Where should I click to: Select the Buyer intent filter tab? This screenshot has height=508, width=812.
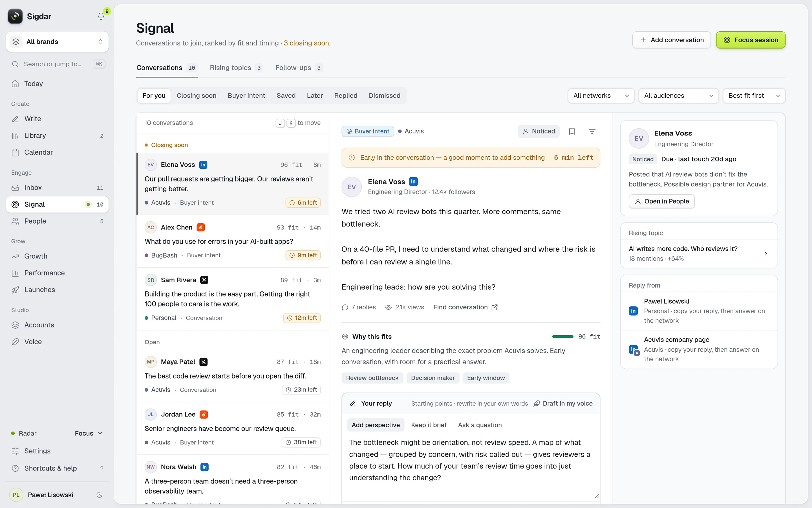tap(246, 96)
